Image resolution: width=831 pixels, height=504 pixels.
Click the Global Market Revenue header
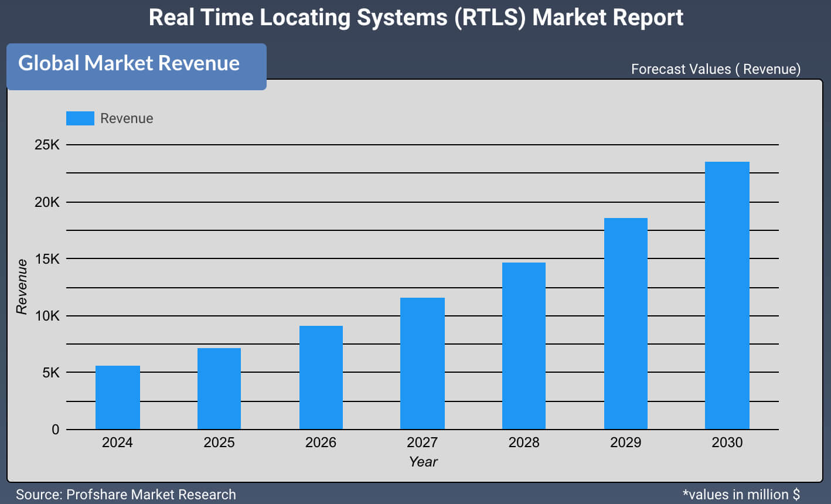[137, 66]
